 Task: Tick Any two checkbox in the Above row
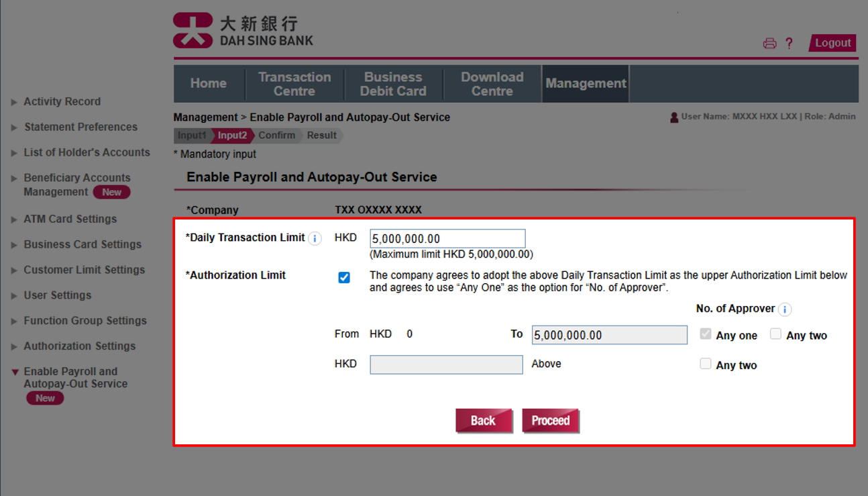(x=706, y=364)
